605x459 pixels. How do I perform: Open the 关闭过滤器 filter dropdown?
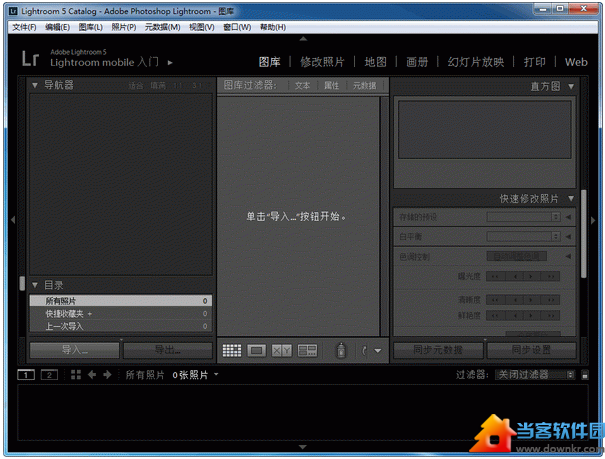(x=535, y=375)
